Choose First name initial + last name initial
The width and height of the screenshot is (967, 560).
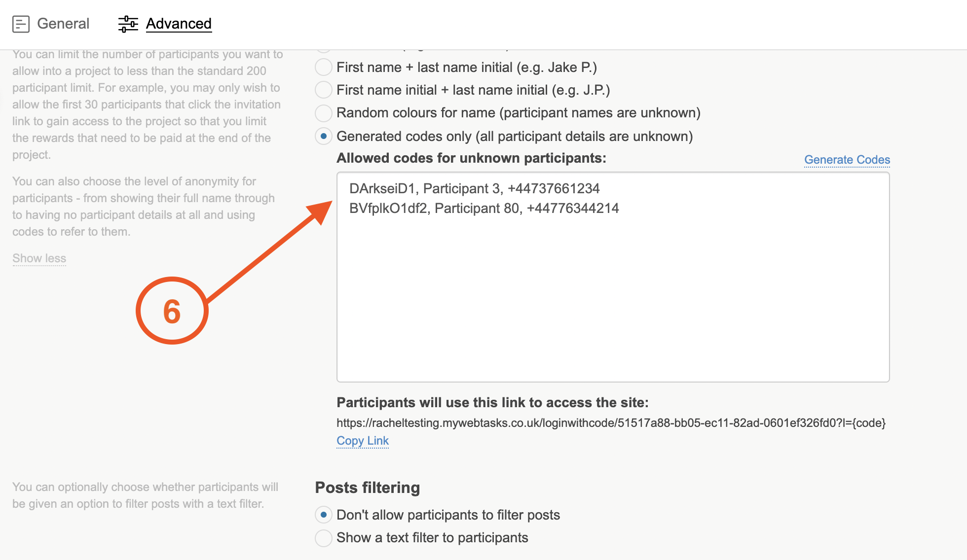coord(324,90)
